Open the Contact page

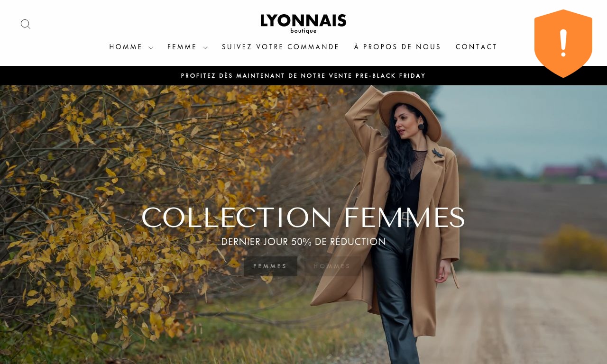[477, 47]
